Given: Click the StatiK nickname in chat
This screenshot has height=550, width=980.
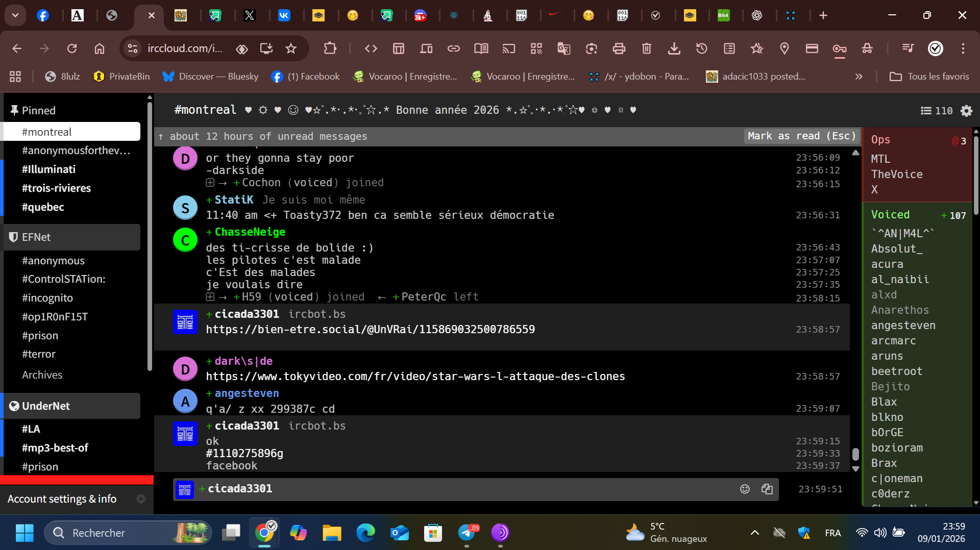Looking at the screenshot, I should 234,200.
